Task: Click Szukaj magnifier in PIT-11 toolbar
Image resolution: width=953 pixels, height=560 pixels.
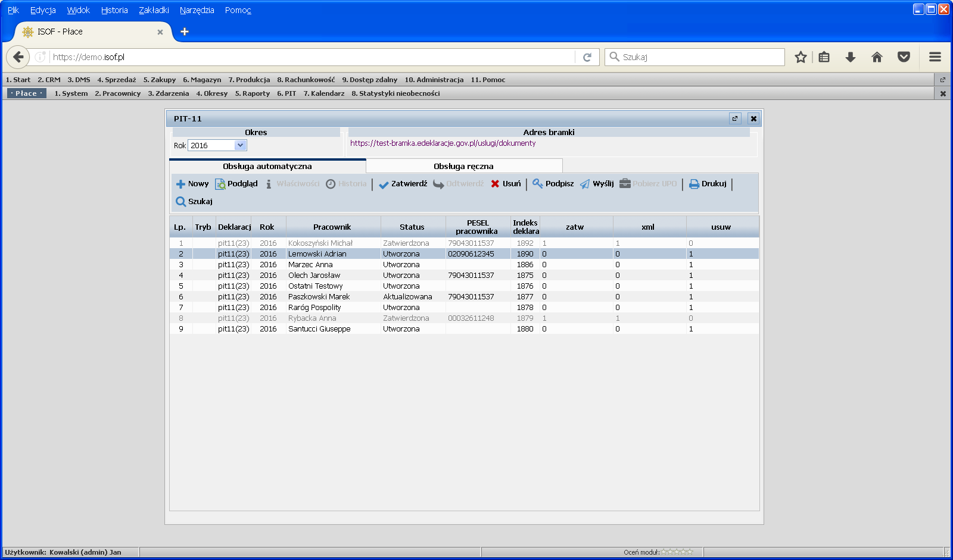Action: coord(181,202)
